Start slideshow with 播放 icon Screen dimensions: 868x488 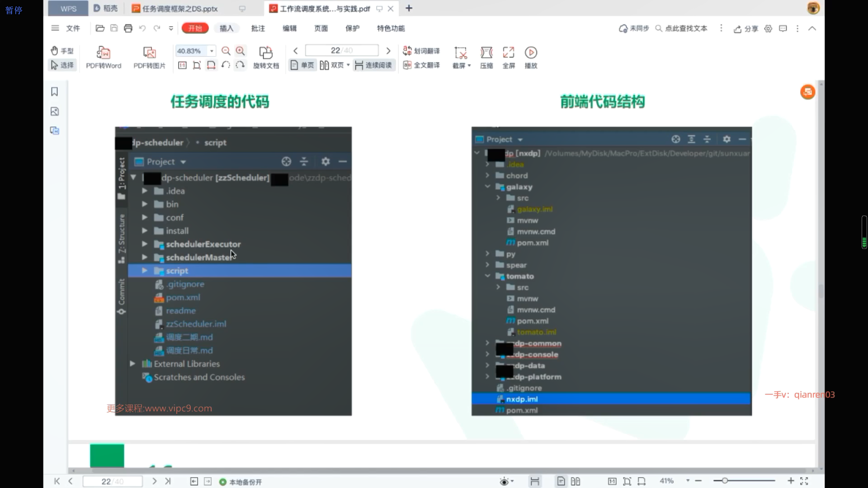[531, 53]
